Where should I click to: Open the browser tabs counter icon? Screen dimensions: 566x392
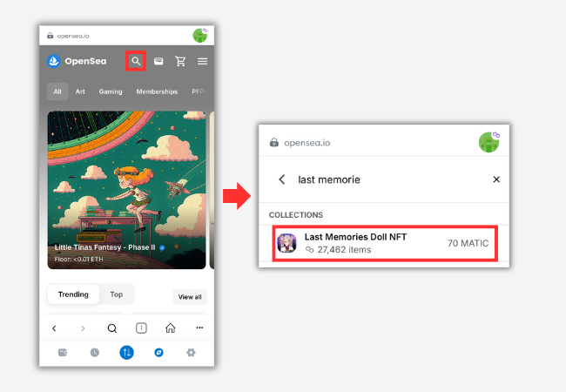tap(141, 328)
